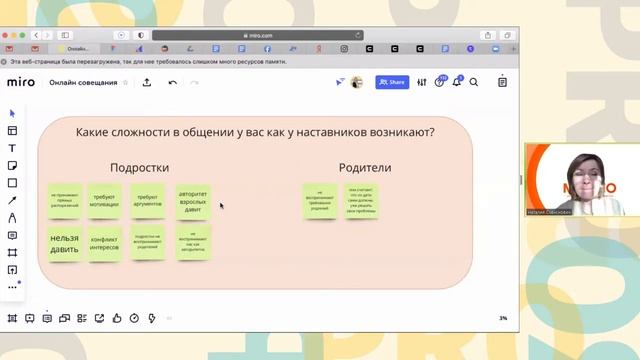Export the board with upload icon
This screenshot has width=640, height=360.
147,82
